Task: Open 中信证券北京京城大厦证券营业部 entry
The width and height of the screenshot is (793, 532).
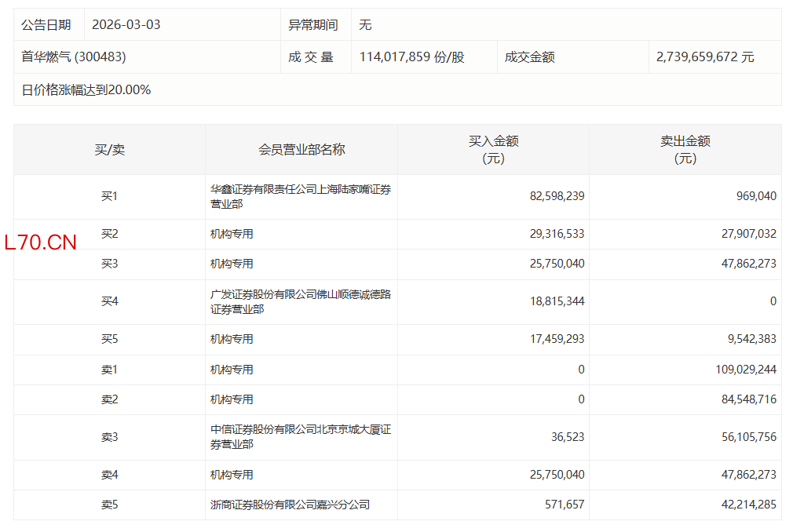Action: coord(300,437)
